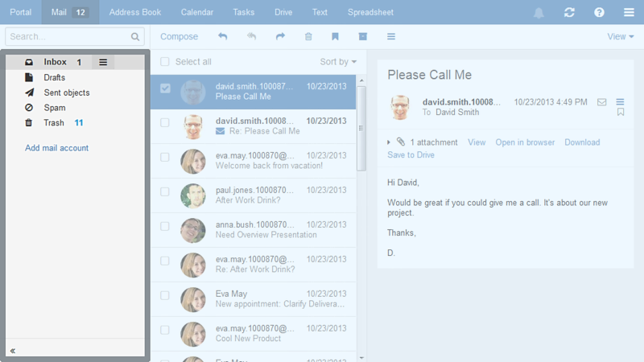Open the Text tab
644x362 pixels.
tap(320, 12)
